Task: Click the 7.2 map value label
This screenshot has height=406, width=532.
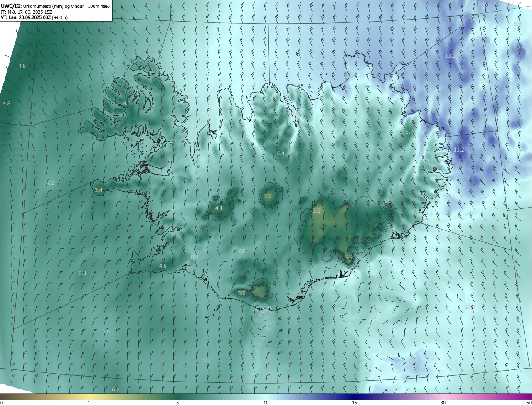Action: pyautogui.click(x=51, y=183)
